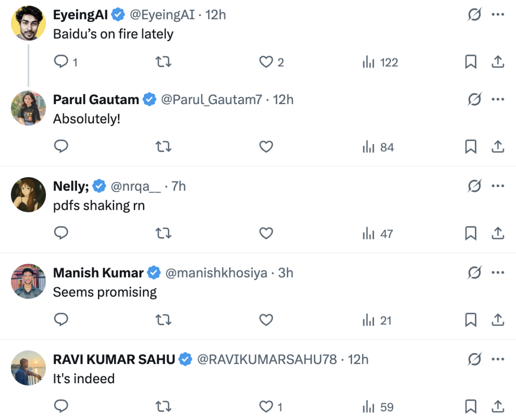Viewport: 516px width, 420px height.
Task: Open more options for EyeingAI's tweet
Action: point(498,15)
